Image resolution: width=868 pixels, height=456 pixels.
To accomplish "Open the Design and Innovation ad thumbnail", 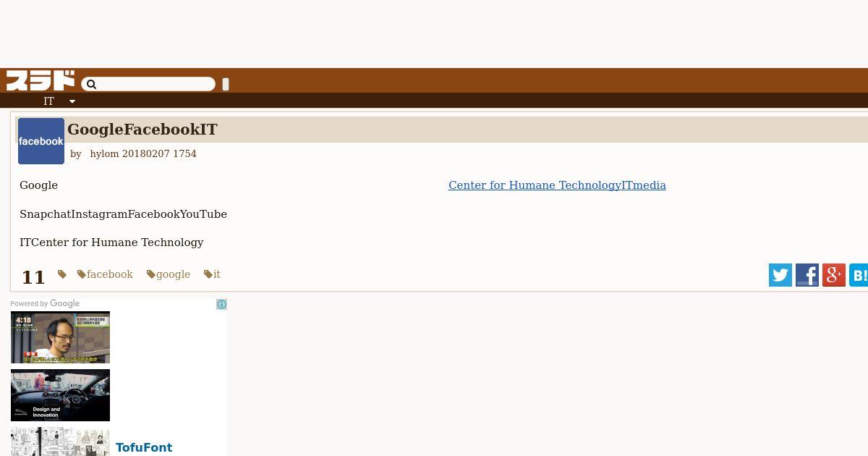I will click(x=60, y=395).
